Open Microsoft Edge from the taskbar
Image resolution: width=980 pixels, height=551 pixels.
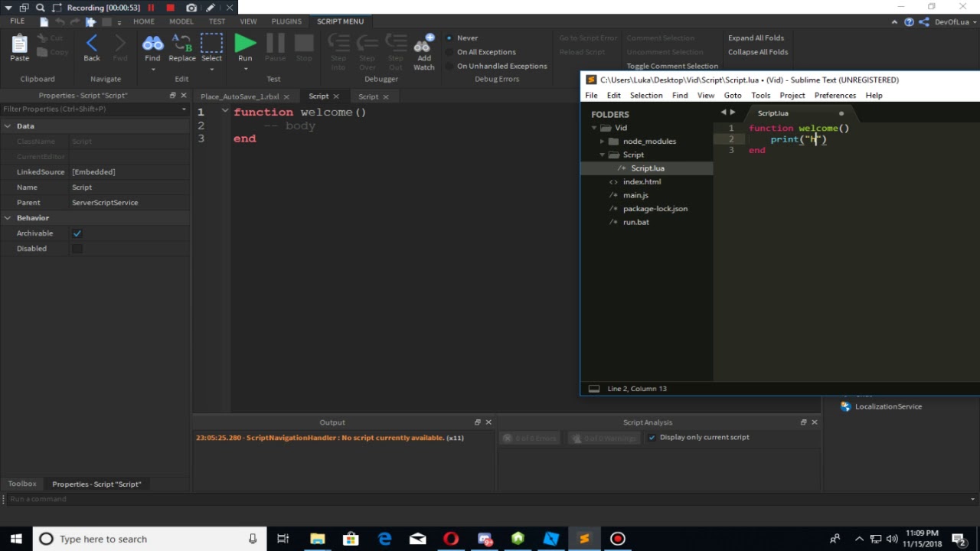click(384, 539)
